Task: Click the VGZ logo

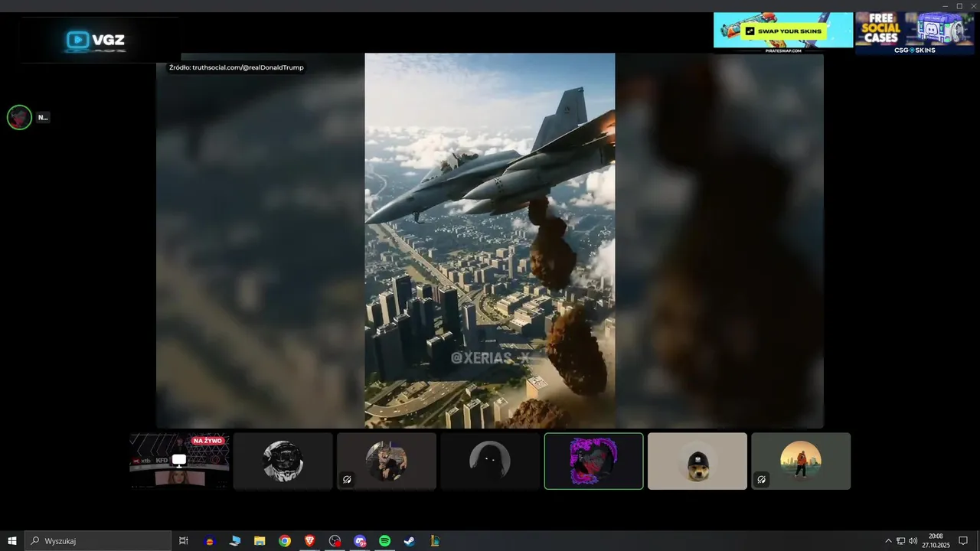Action: click(95, 41)
